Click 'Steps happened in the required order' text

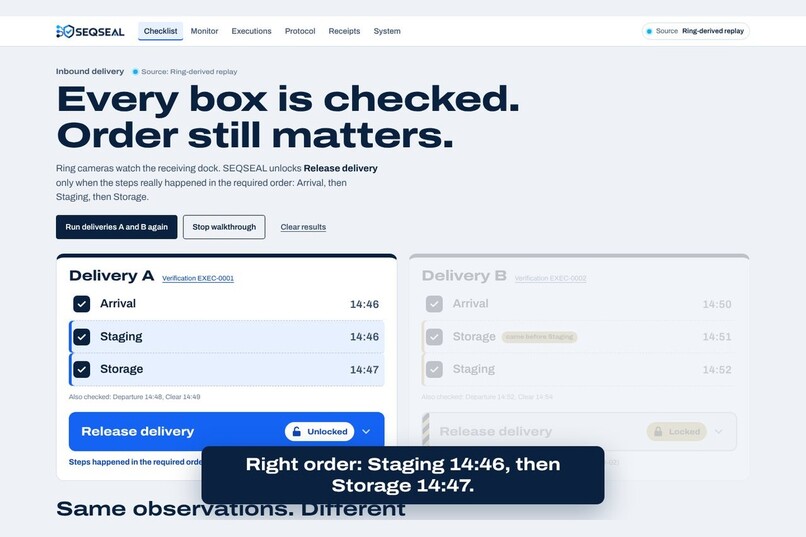click(x=135, y=462)
